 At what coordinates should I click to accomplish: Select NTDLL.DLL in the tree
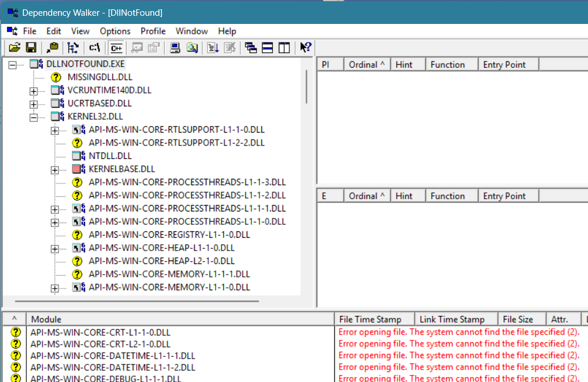coord(110,155)
